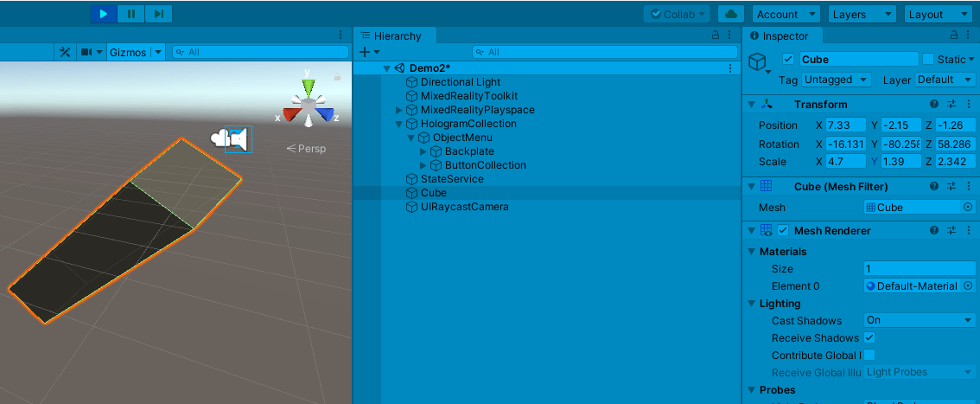Open the Inspector panel three-dot menu

(969, 35)
